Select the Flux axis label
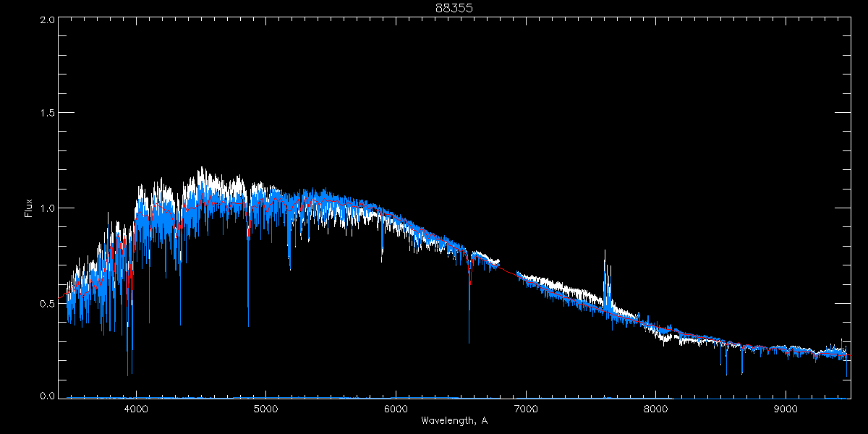 (x=29, y=208)
